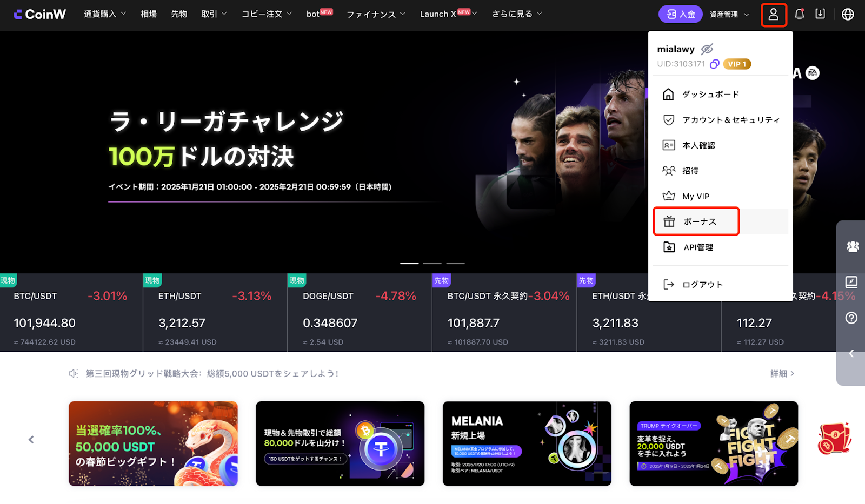Screen dimensions: 865x504
Task: Open the BTC/USDT spot ticker
Action: [x=71, y=313]
